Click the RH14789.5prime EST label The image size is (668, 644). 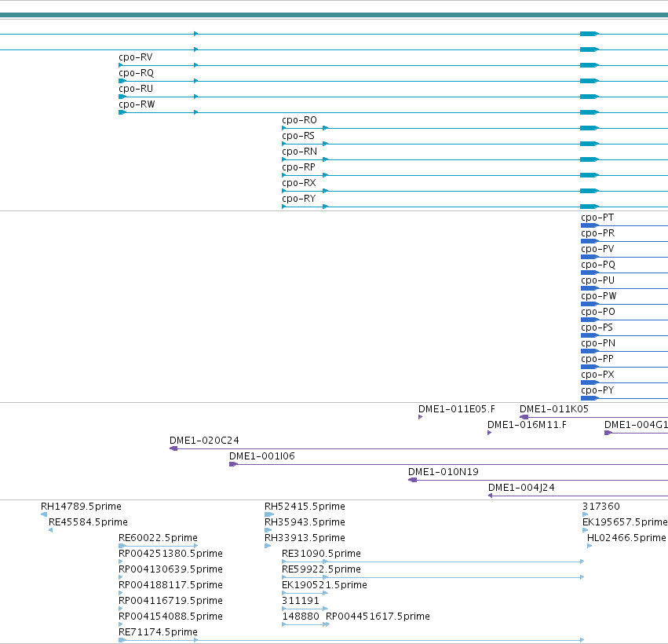[81, 507]
